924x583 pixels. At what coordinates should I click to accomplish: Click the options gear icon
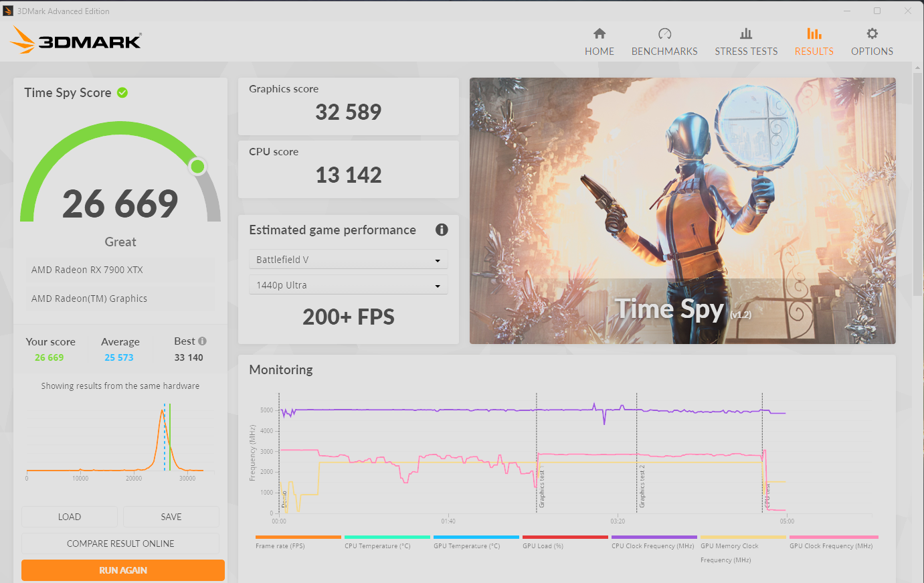872,33
